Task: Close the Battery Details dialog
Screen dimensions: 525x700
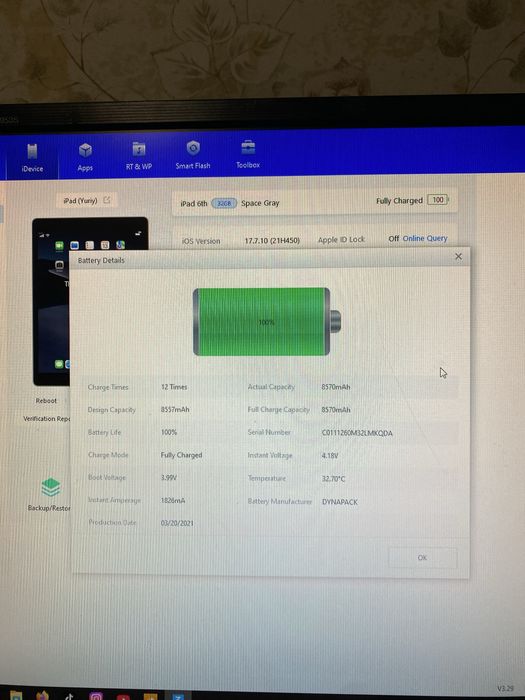Action: 458,256
